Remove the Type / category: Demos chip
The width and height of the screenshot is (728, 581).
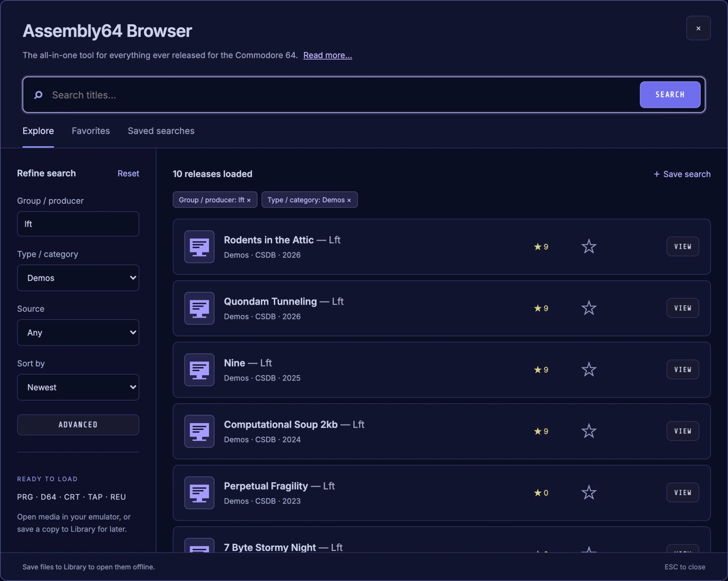349,200
